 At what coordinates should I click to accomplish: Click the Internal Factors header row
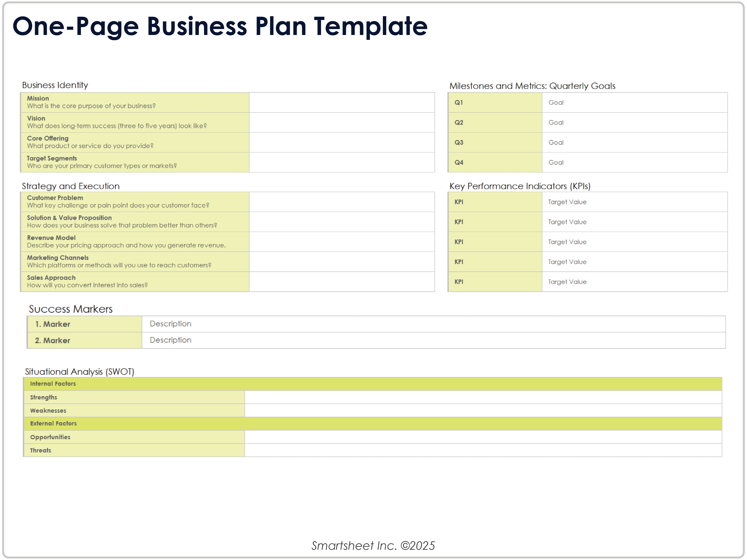point(372,384)
